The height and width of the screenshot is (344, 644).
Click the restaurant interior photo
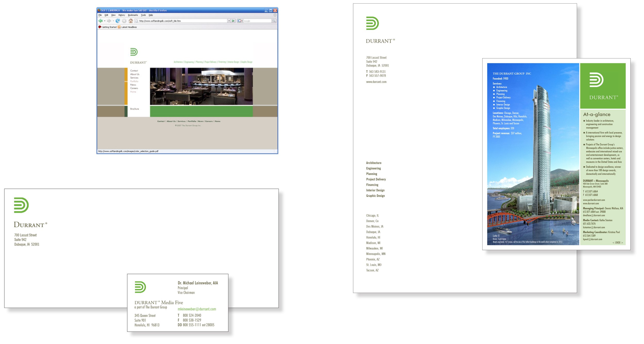201,86
